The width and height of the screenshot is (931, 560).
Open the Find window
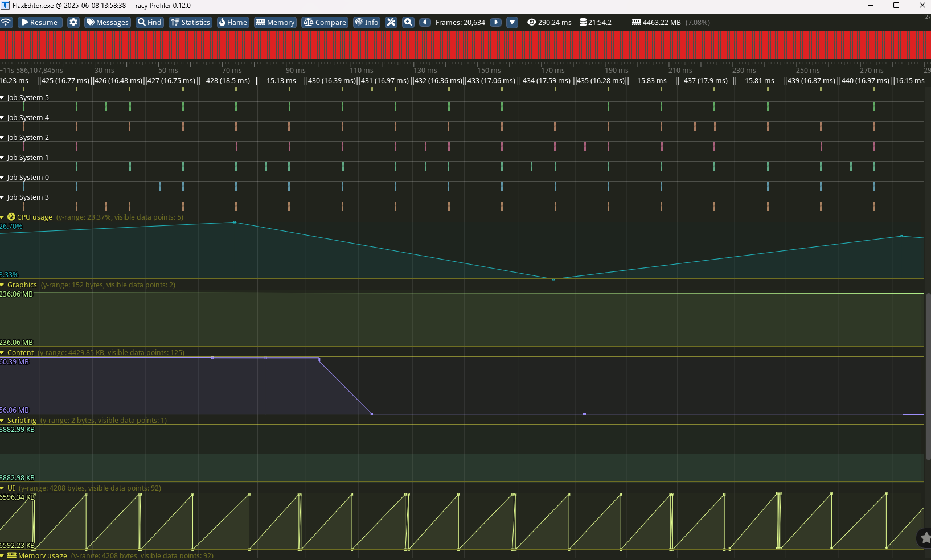click(149, 22)
